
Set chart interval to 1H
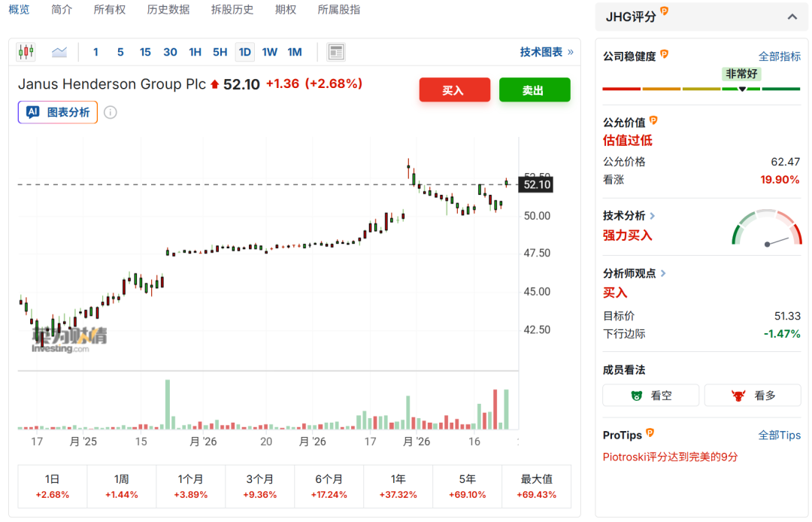pos(195,53)
